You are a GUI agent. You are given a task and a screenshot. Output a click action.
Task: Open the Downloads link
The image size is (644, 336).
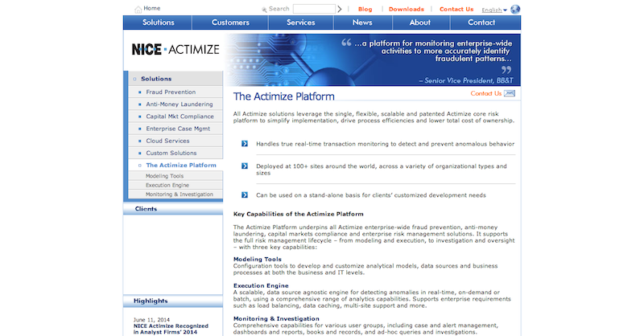click(407, 9)
